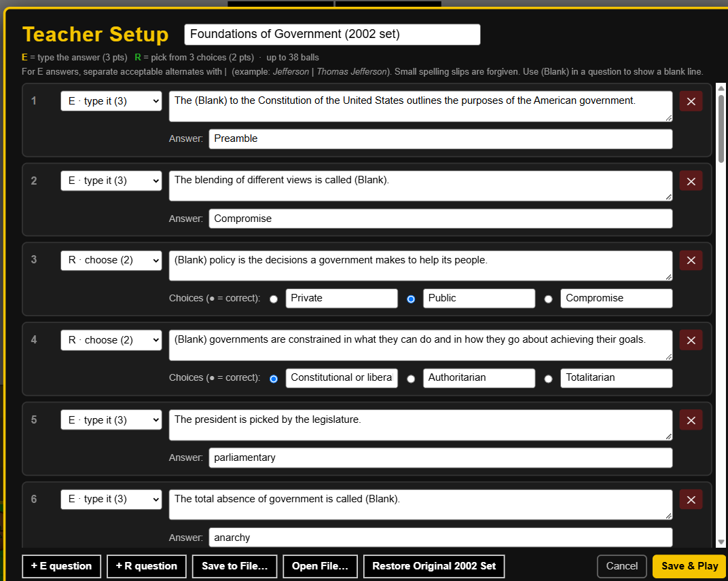This screenshot has height=581, width=728.
Task: Expand the type dropdown for question 2
Action: pos(111,181)
